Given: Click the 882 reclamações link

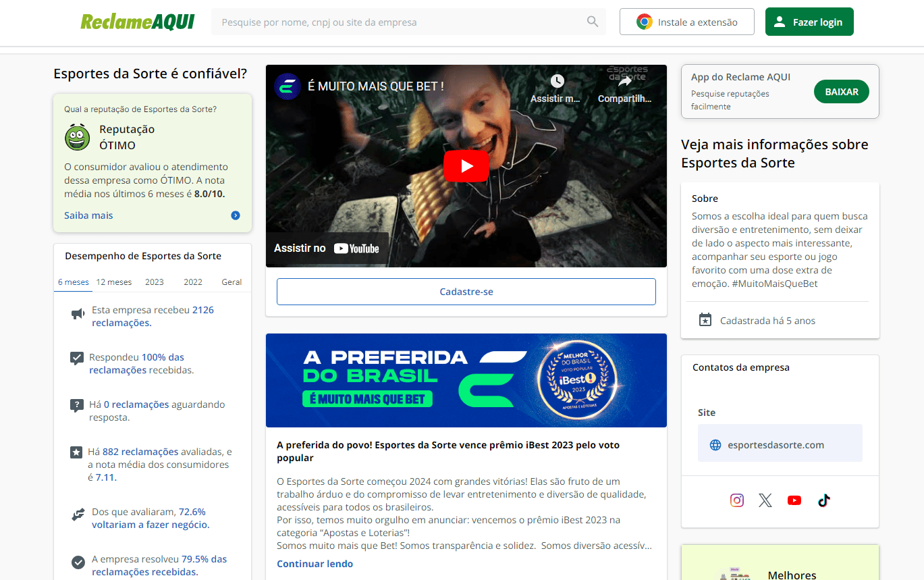Looking at the screenshot, I should (x=140, y=452).
